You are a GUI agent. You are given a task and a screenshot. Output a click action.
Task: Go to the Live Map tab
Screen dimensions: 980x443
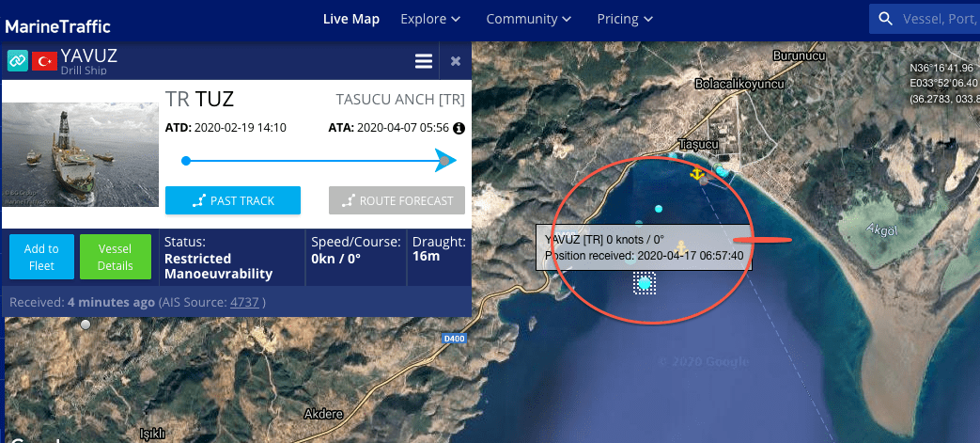click(351, 19)
